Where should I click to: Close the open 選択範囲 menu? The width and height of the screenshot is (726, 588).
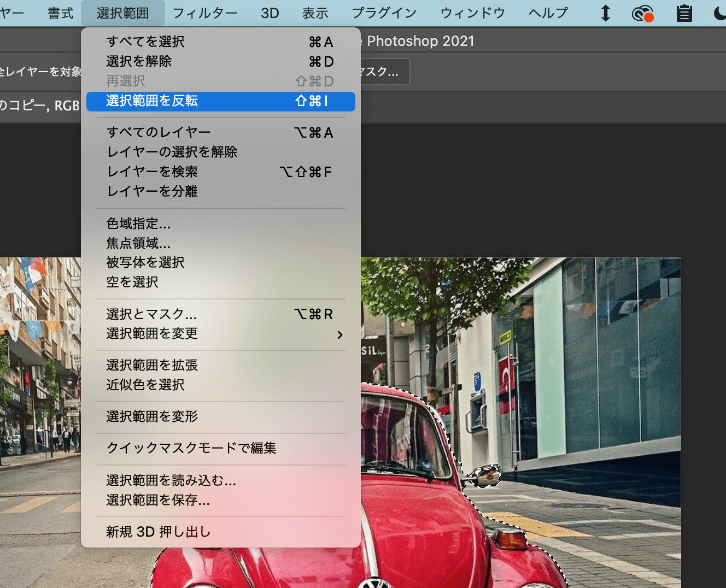tap(122, 13)
